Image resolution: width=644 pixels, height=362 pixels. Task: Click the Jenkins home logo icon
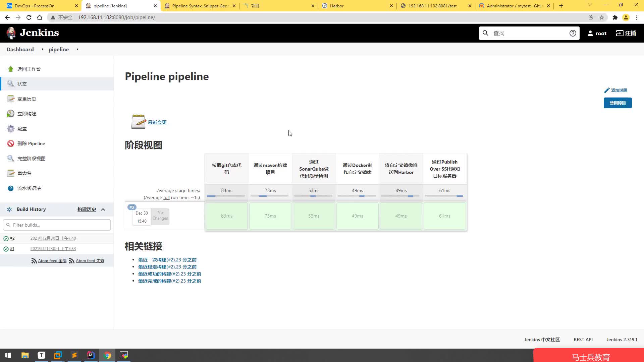click(x=11, y=33)
